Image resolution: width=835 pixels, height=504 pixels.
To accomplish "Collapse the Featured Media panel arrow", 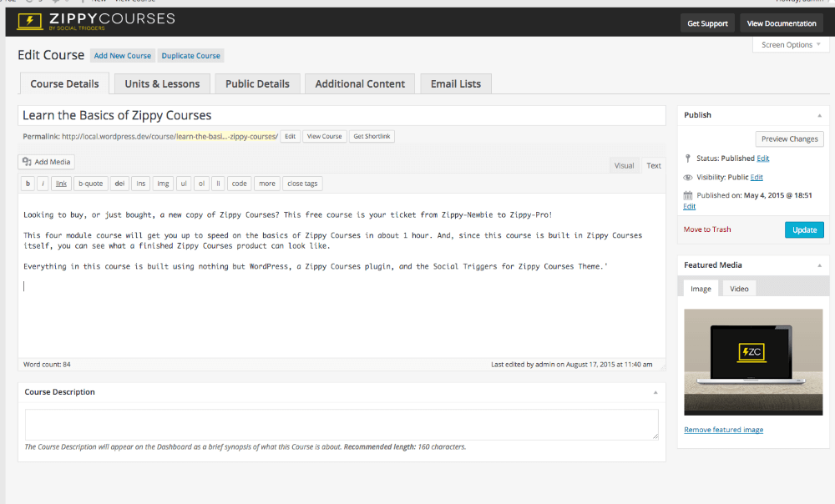I will point(820,265).
